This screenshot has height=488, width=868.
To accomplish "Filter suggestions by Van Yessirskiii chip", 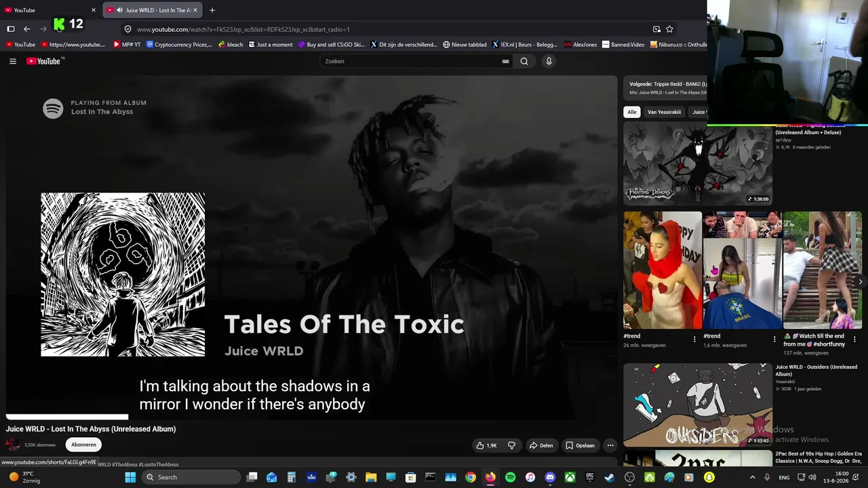I will coord(664,112).
